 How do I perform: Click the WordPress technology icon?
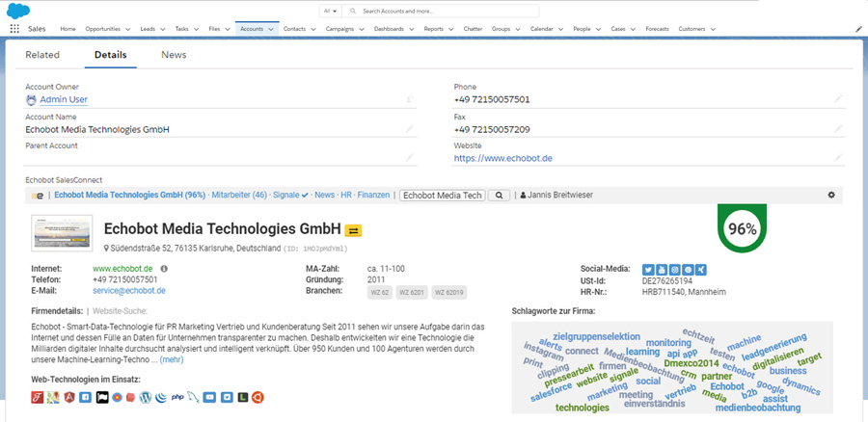coord(145,397)
